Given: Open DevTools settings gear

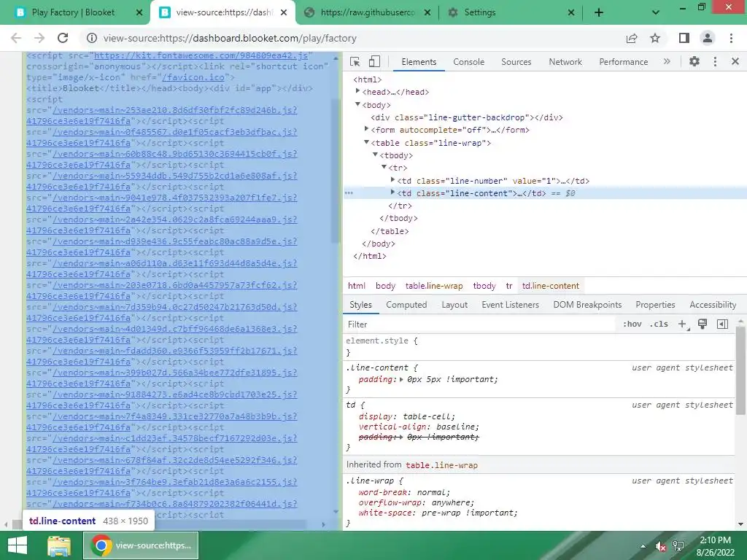Looking at the screenshot, I should [x=694, y=61].
